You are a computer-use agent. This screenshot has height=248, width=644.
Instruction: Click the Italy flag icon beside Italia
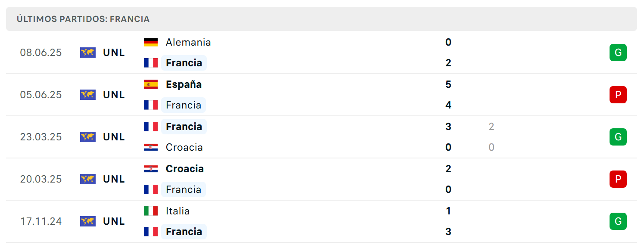pos(151,211)
